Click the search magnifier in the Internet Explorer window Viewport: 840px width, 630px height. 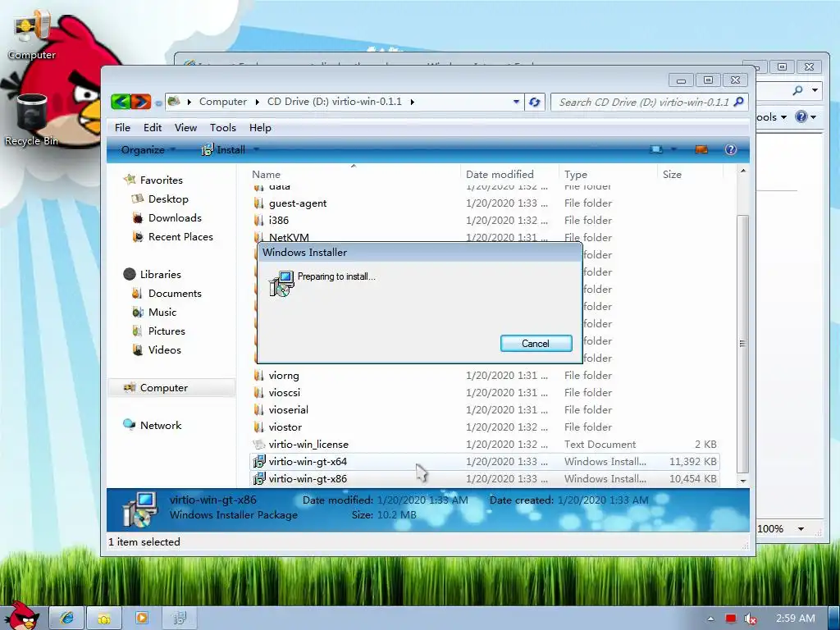(x=797, y=90)
